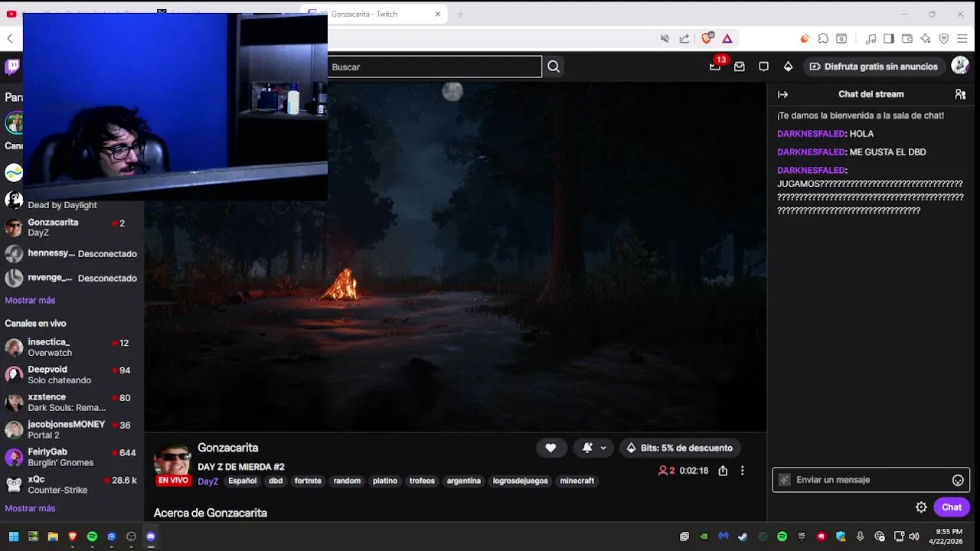Image resolution: width=980 pixels, height=551 pixels.
Task: Select the logrosdejuegos stream tag
Action: coord(521,481)
